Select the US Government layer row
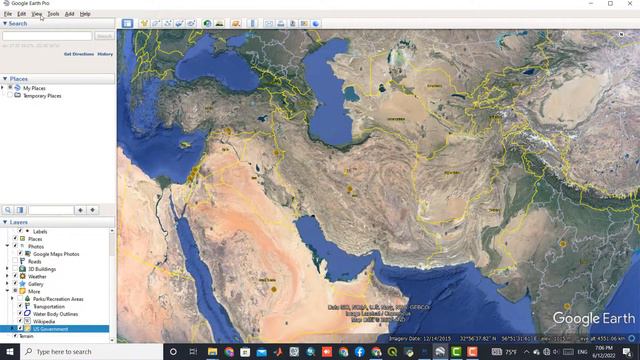 point(55,329)
